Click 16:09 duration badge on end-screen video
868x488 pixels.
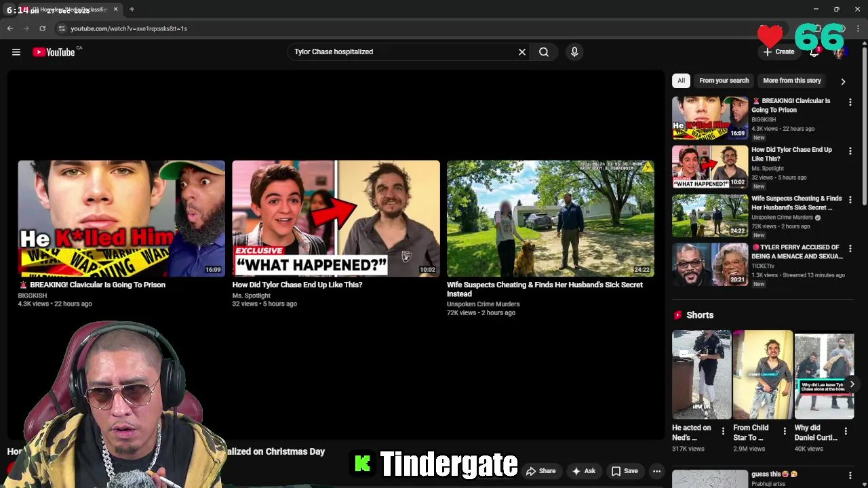coord(213,270)
